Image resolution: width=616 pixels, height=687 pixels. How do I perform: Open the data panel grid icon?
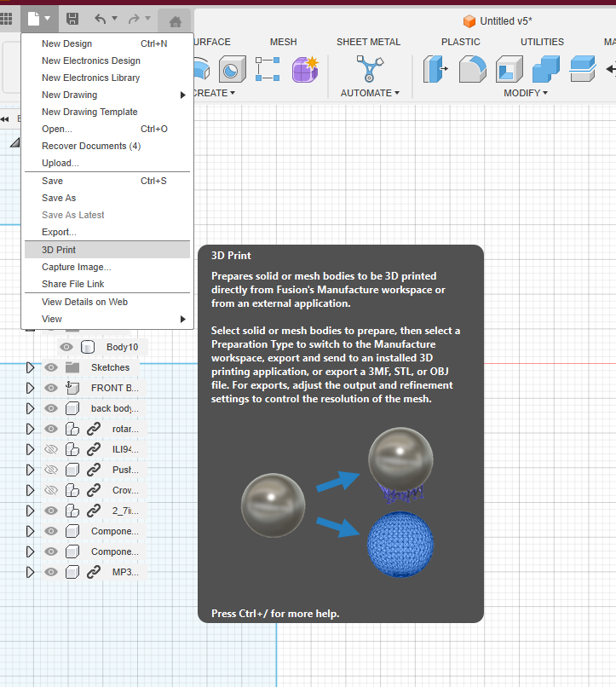tap(6, 19)
